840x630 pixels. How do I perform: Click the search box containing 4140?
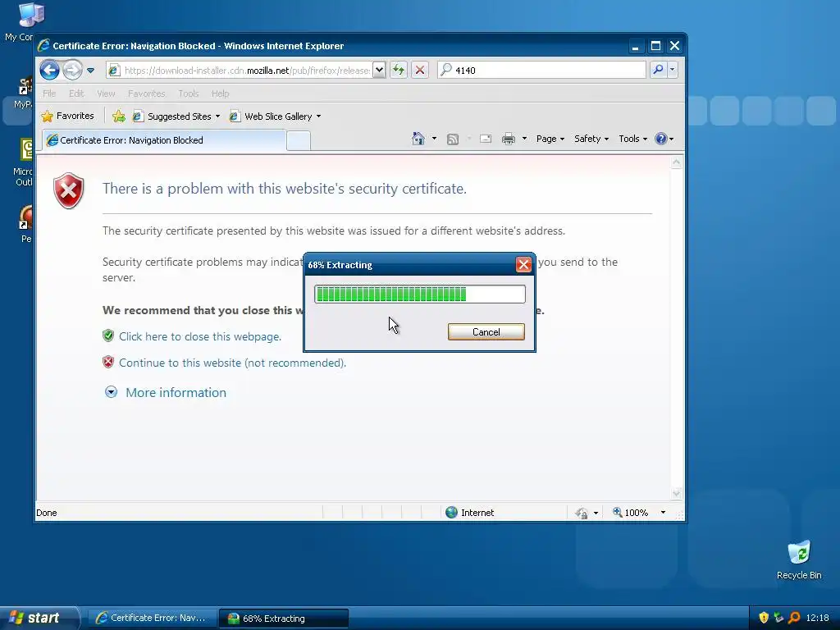tap(541, 71)
